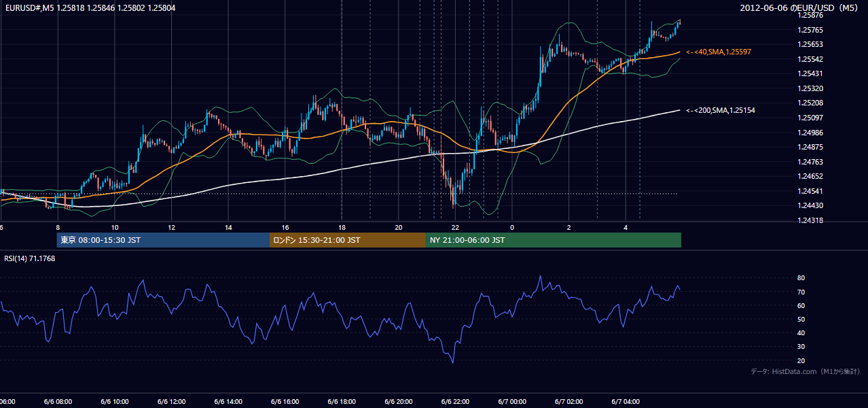Click price axis value 1.24763

(x=810, y=162)
